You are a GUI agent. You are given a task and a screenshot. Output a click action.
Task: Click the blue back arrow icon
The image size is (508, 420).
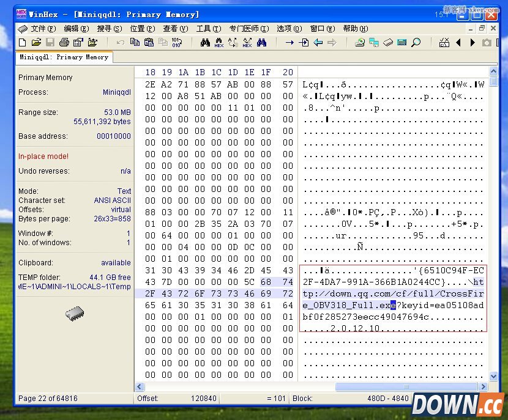[318, 42]
